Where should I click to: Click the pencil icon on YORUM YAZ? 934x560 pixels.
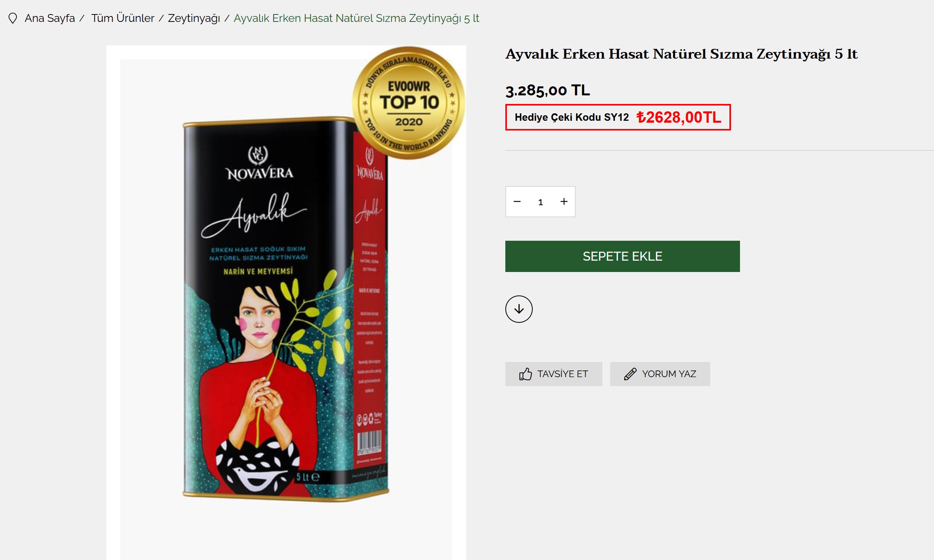[630, 374]
